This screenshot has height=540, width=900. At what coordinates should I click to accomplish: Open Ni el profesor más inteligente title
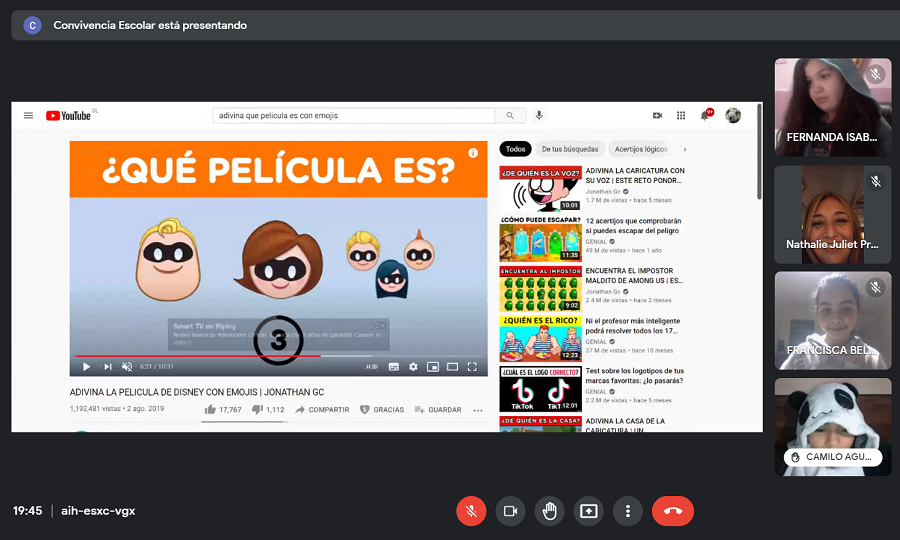pos(633,326)
